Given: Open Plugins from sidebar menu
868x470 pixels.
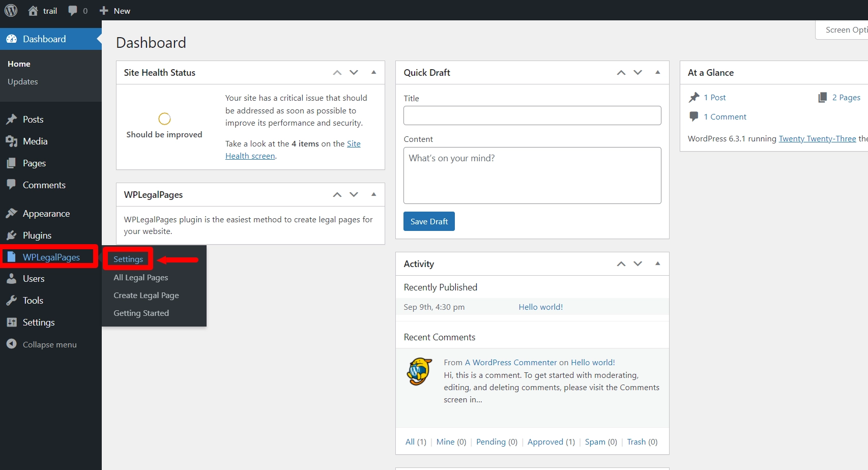Looking at the screenshot, I should point(37,236).
